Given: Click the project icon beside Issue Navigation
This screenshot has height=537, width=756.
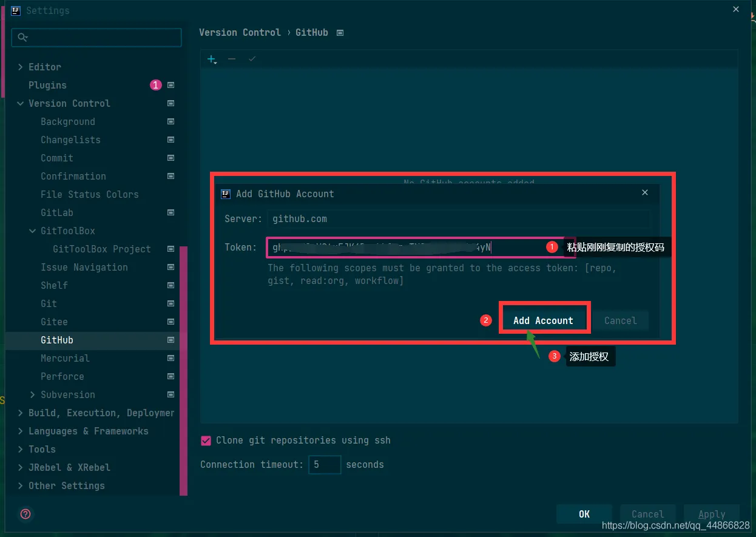Looking at the screenshot, I should pyautogui.click(x=170, y=267).
